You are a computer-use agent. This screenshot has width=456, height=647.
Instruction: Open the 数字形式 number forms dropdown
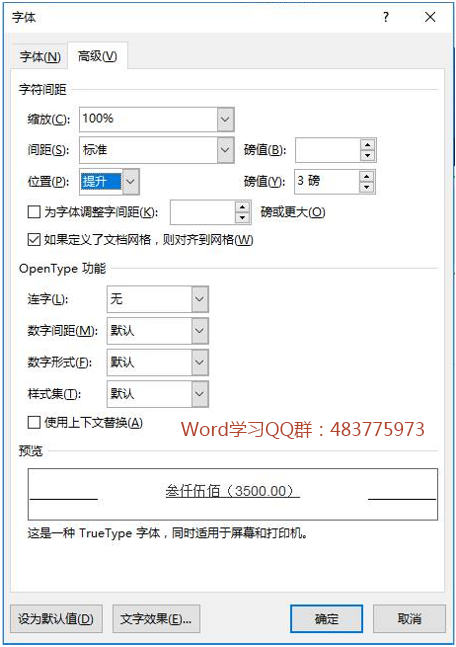(x=200, y=362)
